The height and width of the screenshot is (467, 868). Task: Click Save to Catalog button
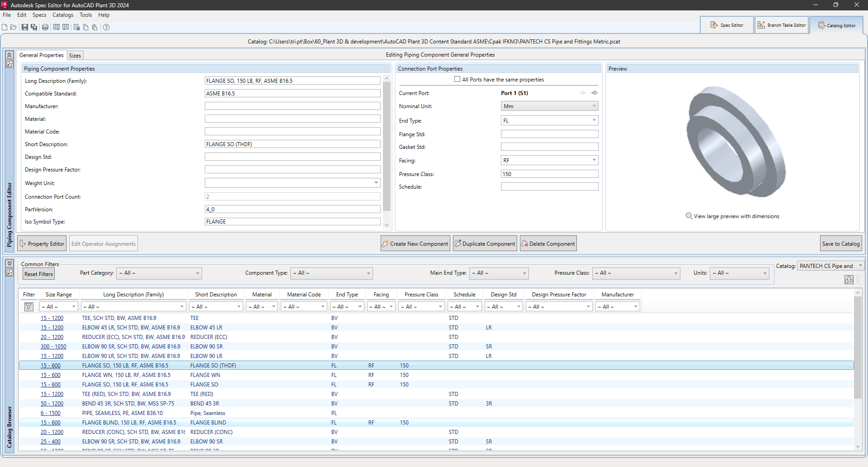click(841, 243)
